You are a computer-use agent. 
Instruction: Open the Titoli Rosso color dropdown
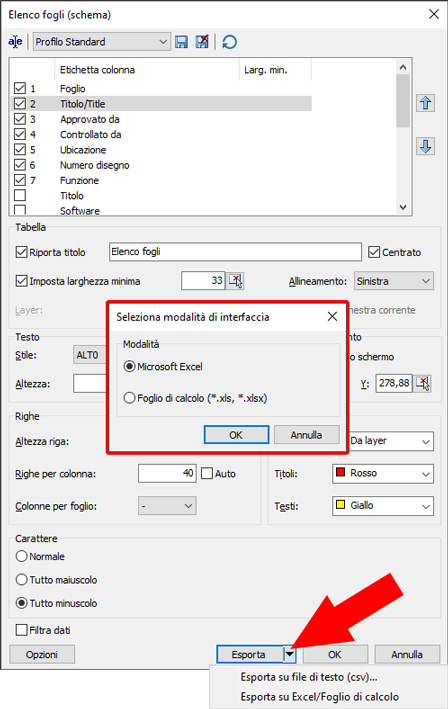pyautogui.click(x=383, y=474)
